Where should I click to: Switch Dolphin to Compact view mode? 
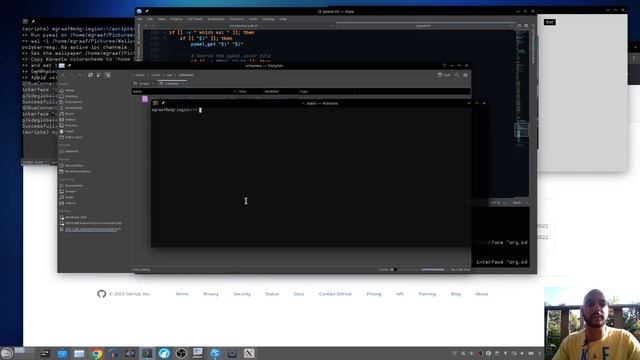click(x=99, y=75)
